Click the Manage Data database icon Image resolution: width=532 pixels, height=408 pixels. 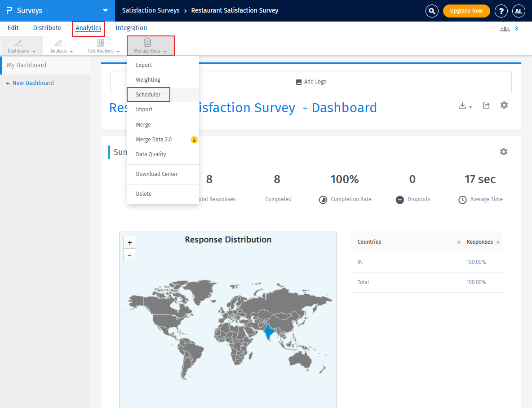pyautogui.click(x=147, y=43)
